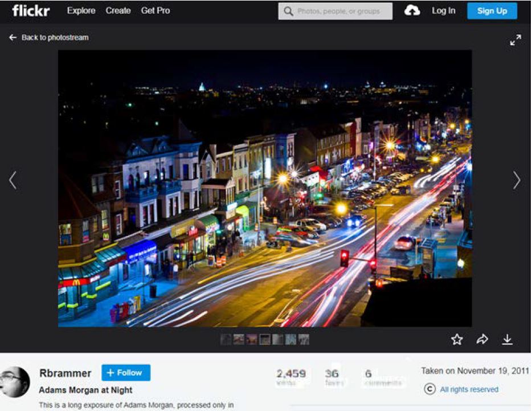This screenshot has height=411, width=532.
Task: Toggle fullscreen view with expand arrows
Action: [515, 40]
